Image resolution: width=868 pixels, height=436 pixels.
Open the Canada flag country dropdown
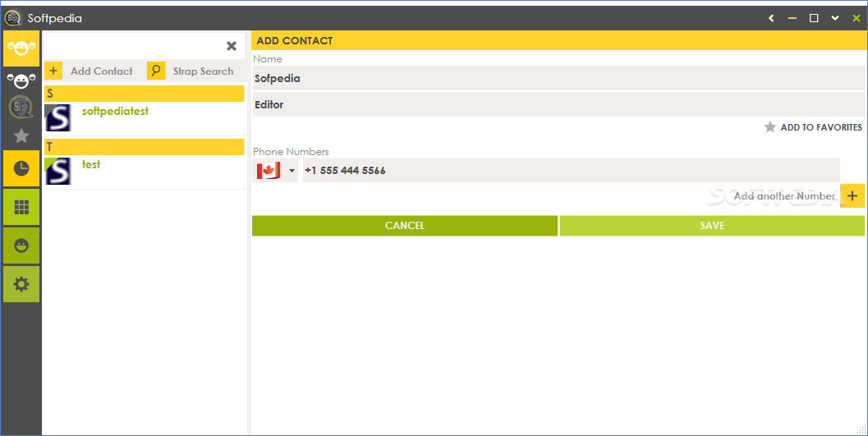(275, 171)
